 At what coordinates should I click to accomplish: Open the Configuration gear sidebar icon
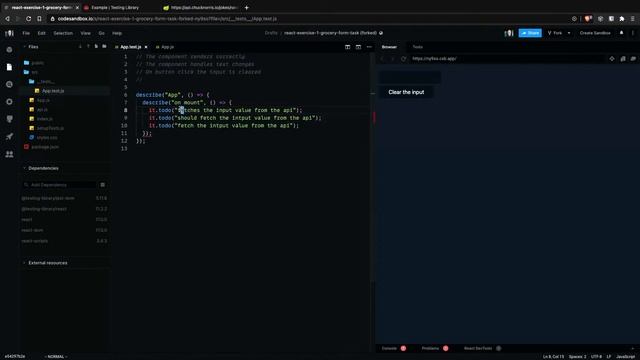(9, 102)
